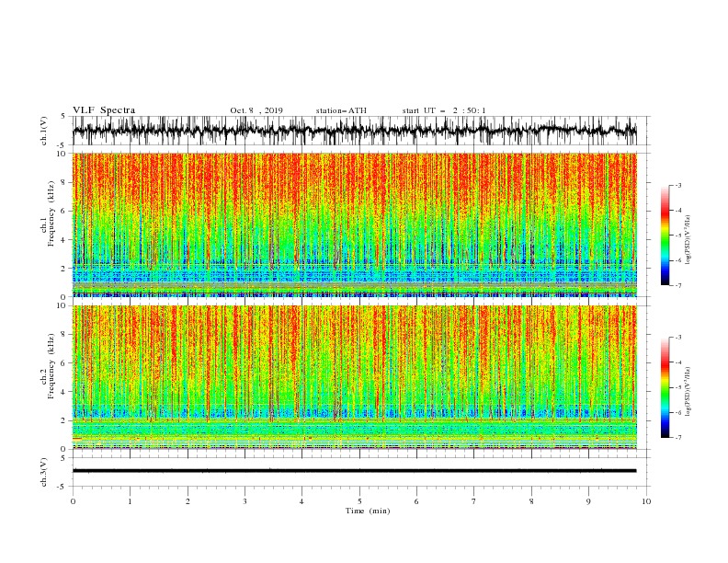Click the ch.2 PSD color scale bar
Screen dimensions: 728x563
(665, 387)
